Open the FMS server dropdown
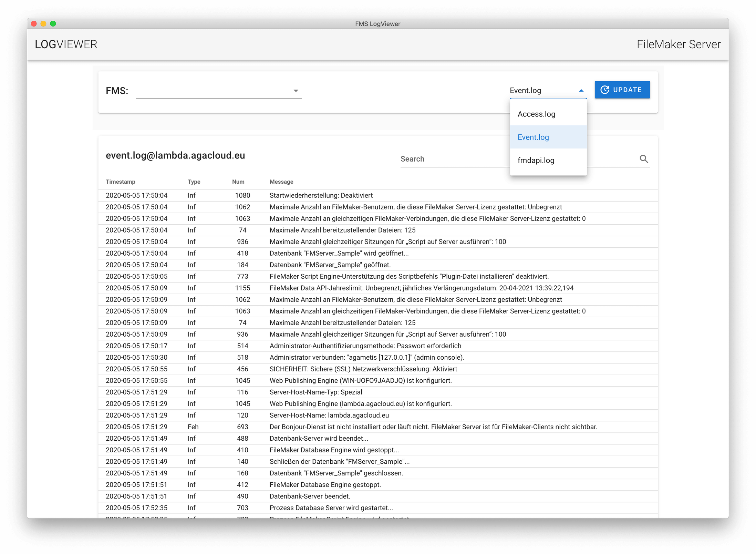 pos(219,91)
